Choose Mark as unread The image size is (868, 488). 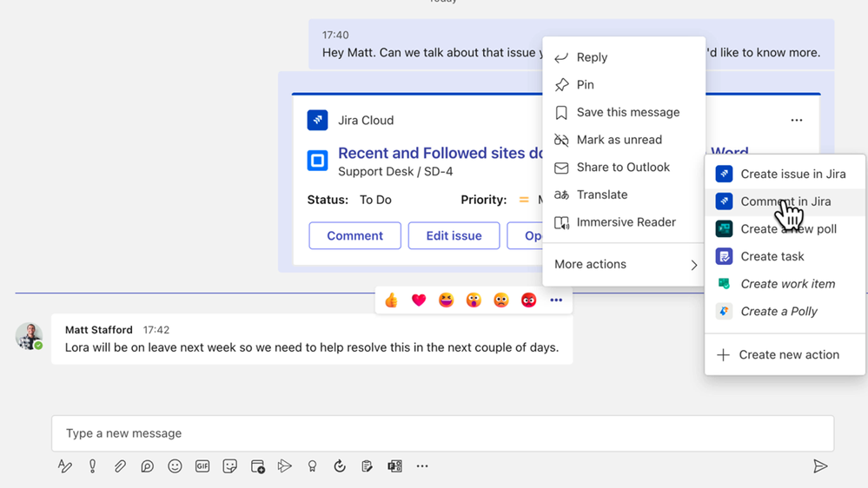click(x=625, y=140)
